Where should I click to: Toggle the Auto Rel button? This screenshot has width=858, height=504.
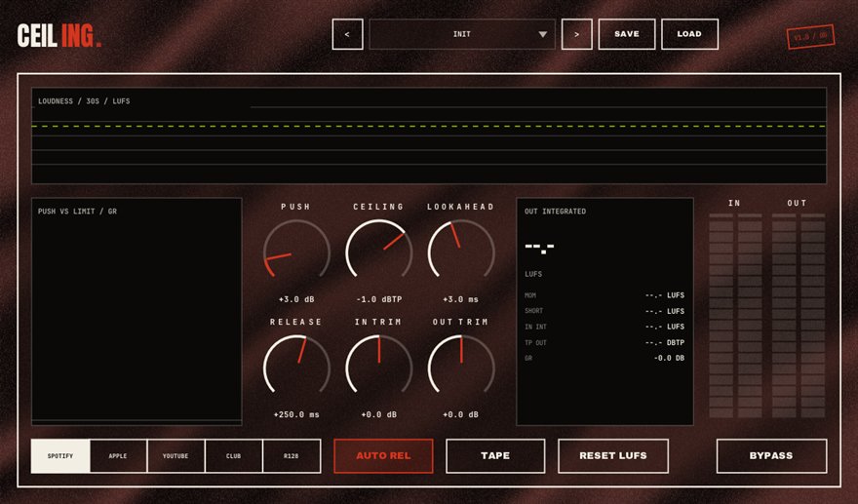pos(383,456)
